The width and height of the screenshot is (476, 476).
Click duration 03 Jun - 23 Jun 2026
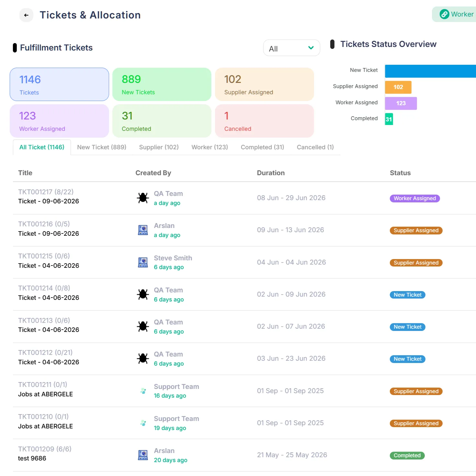click(x=291, y=358)
